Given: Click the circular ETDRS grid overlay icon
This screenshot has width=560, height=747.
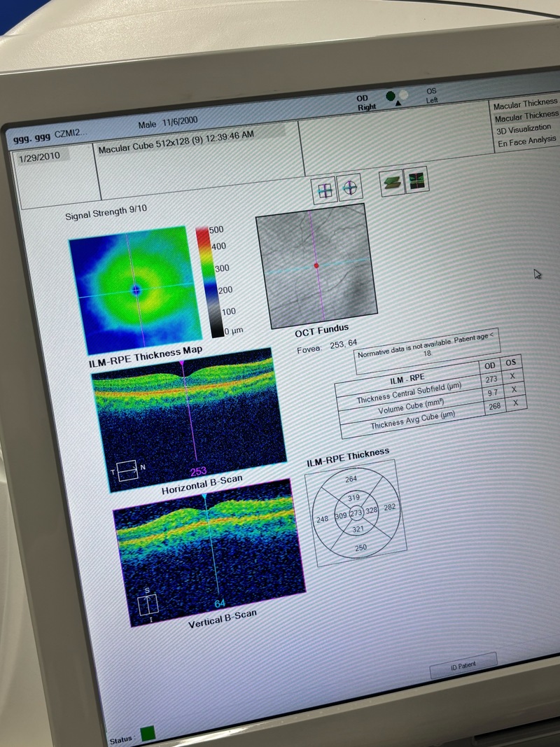Looking at the screenshot, I should 350,188.
